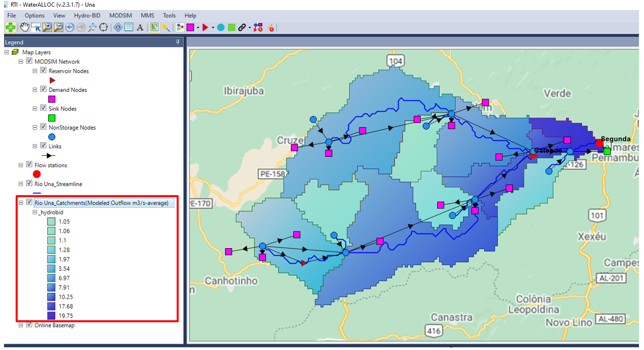Activate the Zoom In magnifier tool

[x=47, y=27]
